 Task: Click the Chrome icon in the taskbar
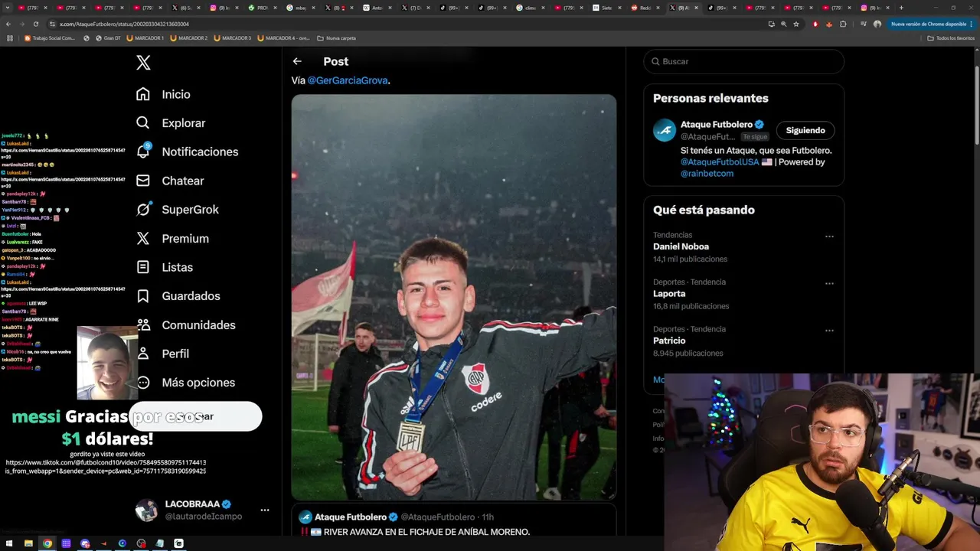[47, 543]
